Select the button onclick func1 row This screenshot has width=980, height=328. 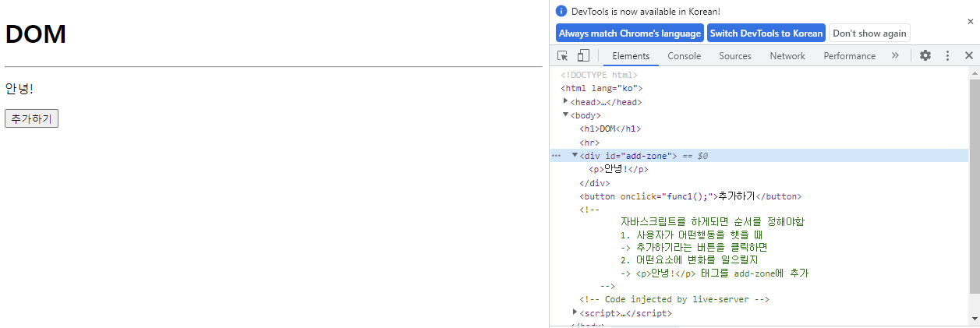[x=690, y=196]
